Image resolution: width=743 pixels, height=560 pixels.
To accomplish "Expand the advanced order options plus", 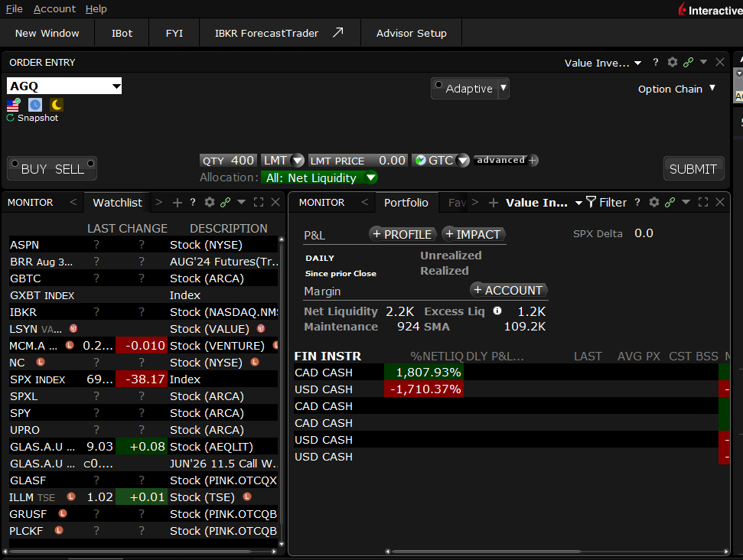I will click(x=532, y=160).
